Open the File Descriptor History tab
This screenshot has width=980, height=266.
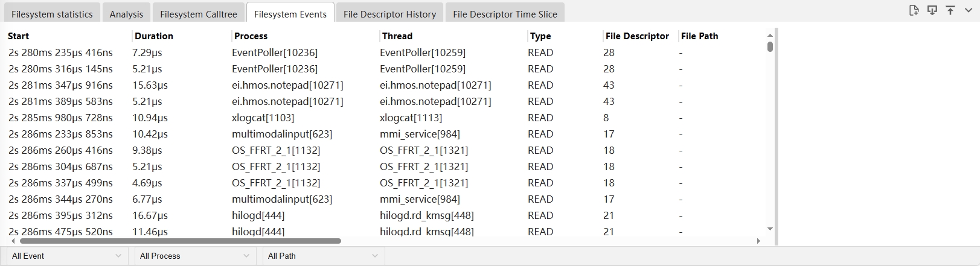pyautogui.click(x=389, y=14)
